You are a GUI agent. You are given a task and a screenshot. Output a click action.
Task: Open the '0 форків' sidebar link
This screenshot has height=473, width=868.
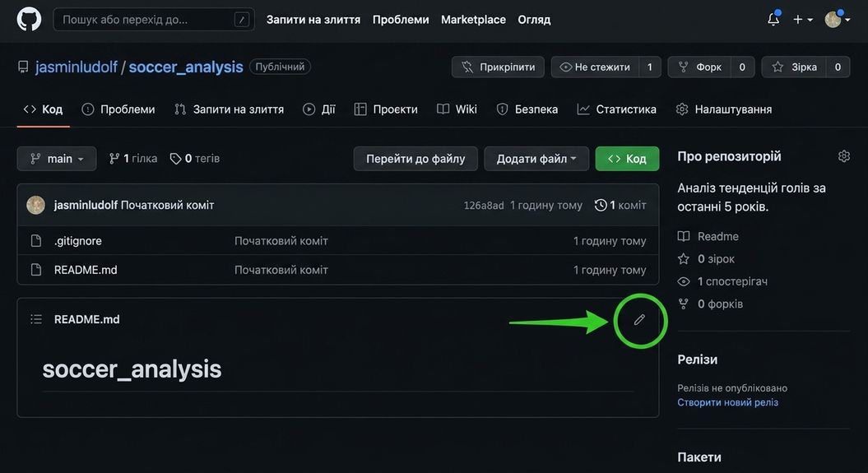[710, 304]
